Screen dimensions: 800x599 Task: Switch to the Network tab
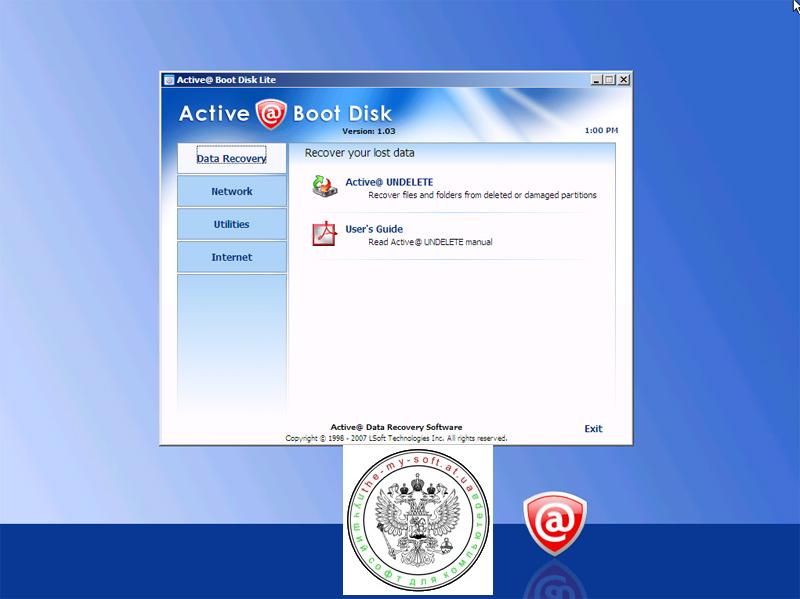pyautogui.click(x=231, y=191)
